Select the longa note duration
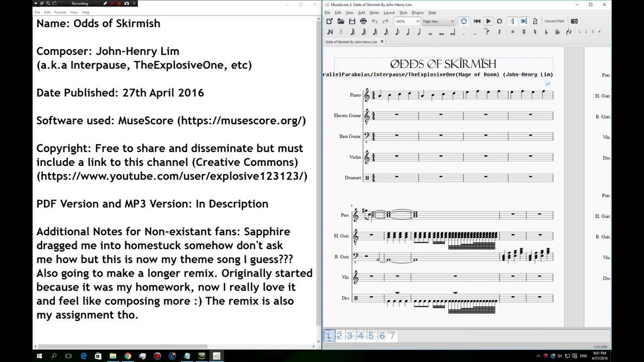 coord(452,32)
